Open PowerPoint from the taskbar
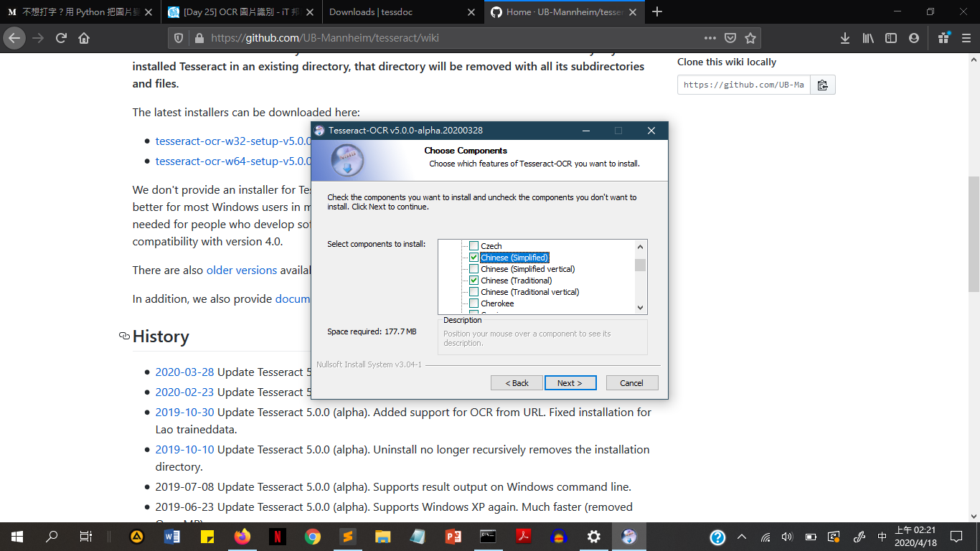 tap(453, 536)
